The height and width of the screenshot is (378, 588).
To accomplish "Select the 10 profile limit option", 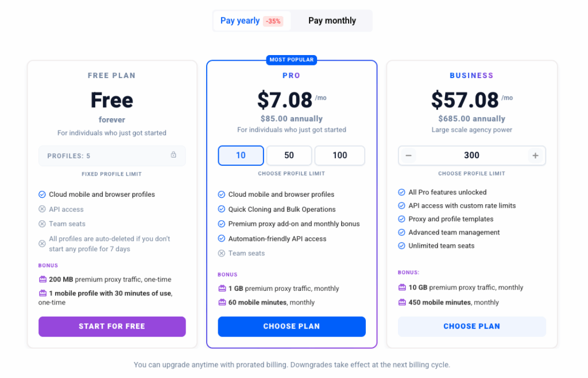I will pos(241,155).
